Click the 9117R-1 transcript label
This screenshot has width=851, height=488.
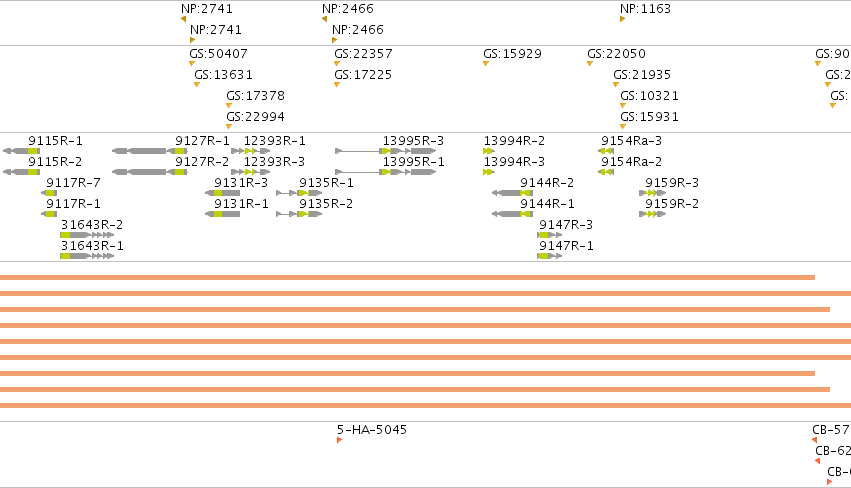click(73, 204)
